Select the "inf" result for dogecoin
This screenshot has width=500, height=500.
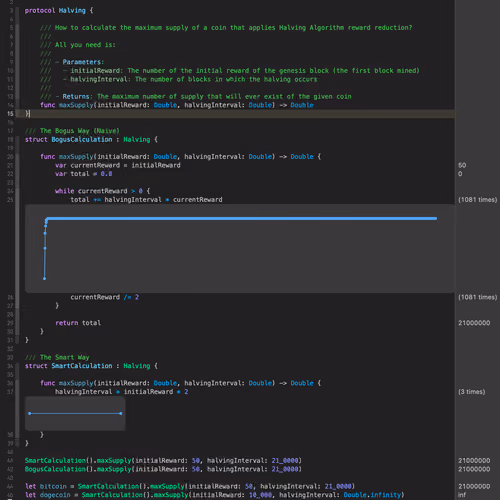pos(462,495)
